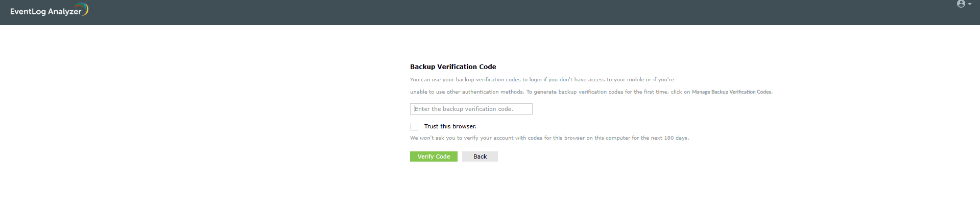Open Manage Backup Verification Codes link
Screen dimensions: 980x202
pyautogui.click(x=732, y=92)
